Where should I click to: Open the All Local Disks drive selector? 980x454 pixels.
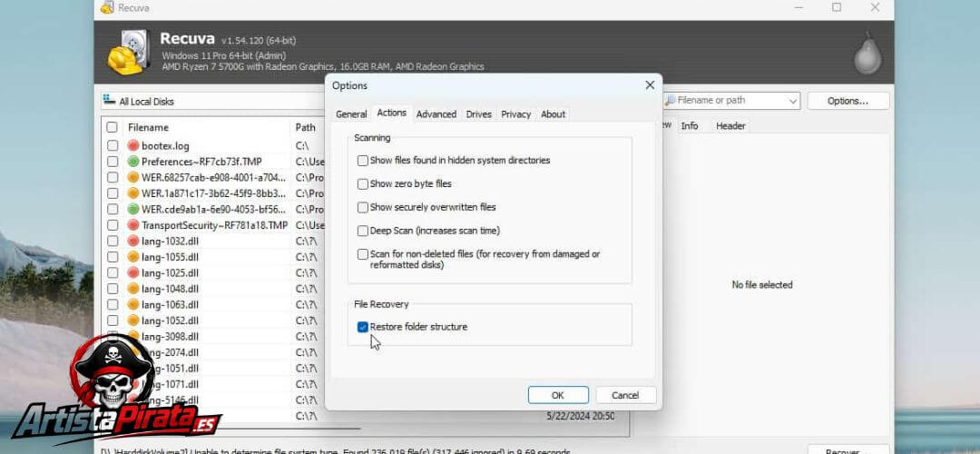coord(212,101)
